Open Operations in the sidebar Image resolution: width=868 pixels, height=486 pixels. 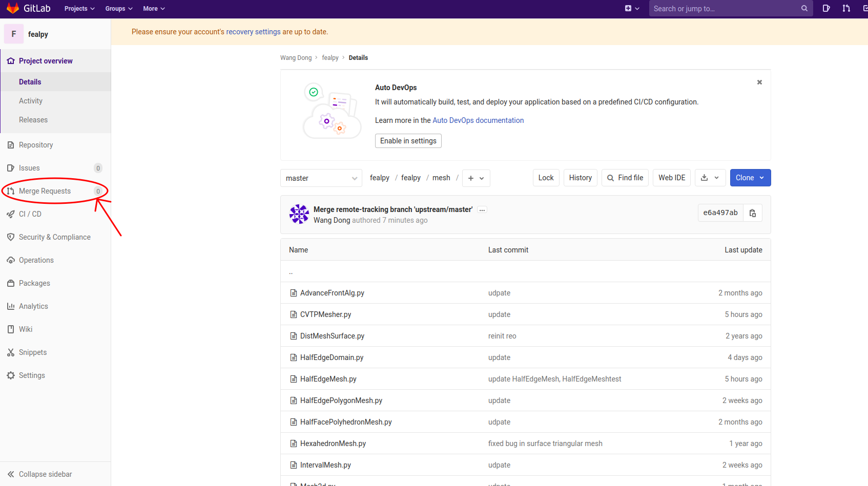(55, 260)
